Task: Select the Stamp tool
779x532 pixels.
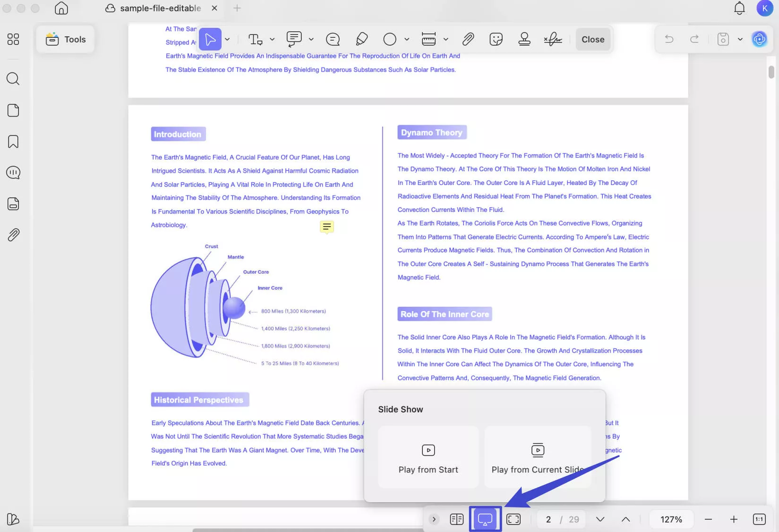Action: click(x=524, y=39)
